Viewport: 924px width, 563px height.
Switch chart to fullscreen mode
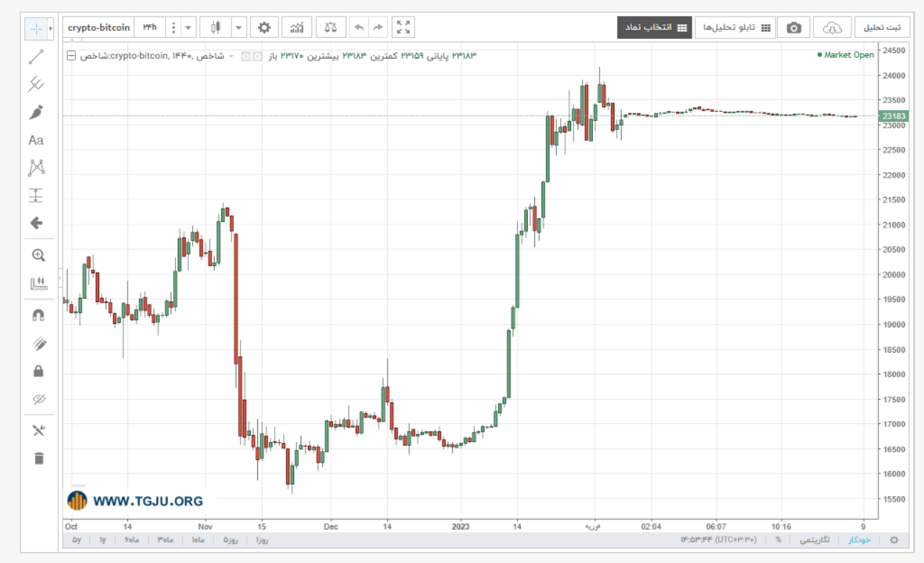(403, 27)
